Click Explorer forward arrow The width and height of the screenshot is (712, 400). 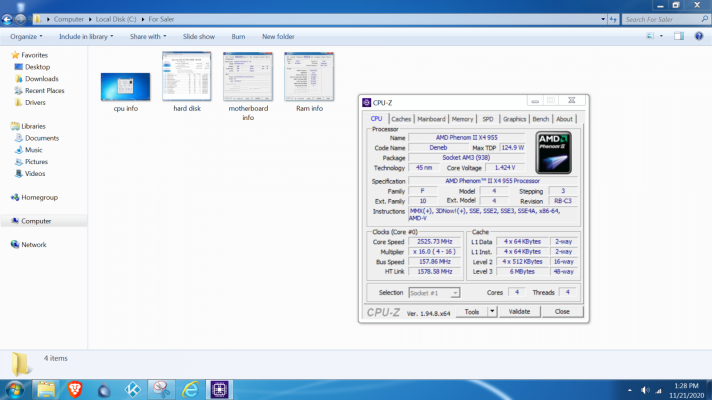point(20,19)
